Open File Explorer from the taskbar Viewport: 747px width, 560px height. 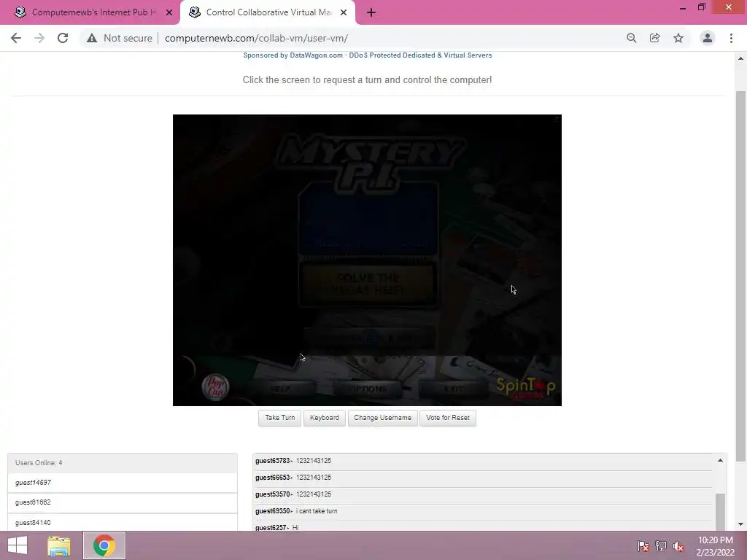59,545
